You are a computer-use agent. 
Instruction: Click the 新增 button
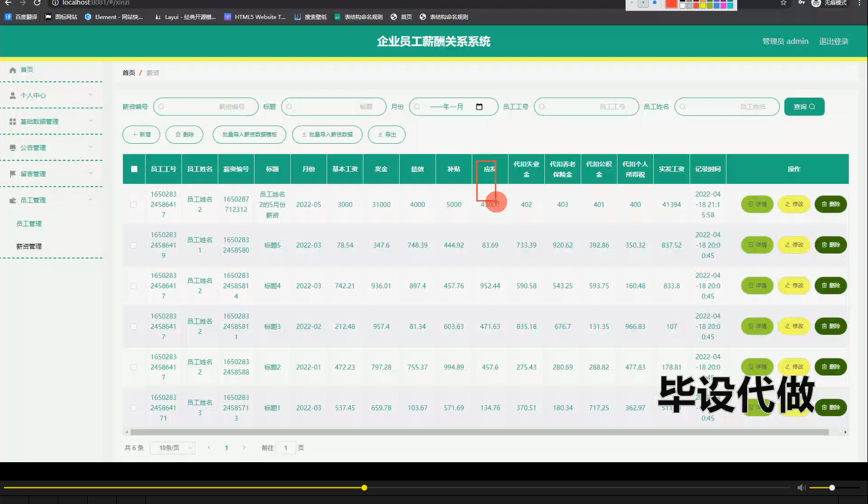click(141, 135)
